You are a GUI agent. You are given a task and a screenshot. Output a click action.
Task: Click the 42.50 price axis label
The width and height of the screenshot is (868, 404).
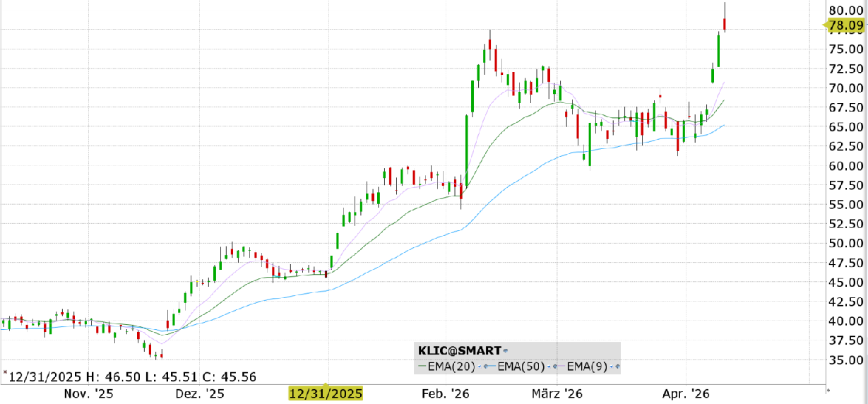846,302
